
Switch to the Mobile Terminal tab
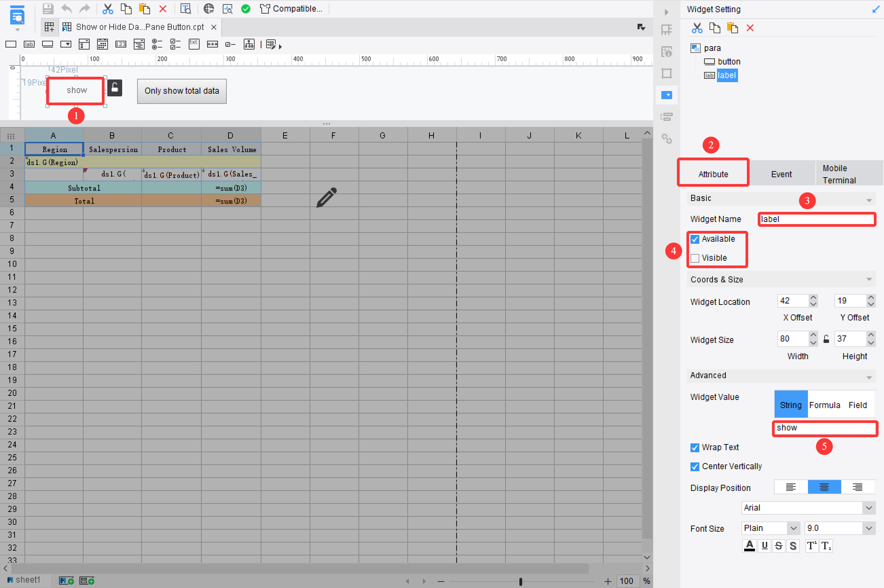(x=849, y=174)
